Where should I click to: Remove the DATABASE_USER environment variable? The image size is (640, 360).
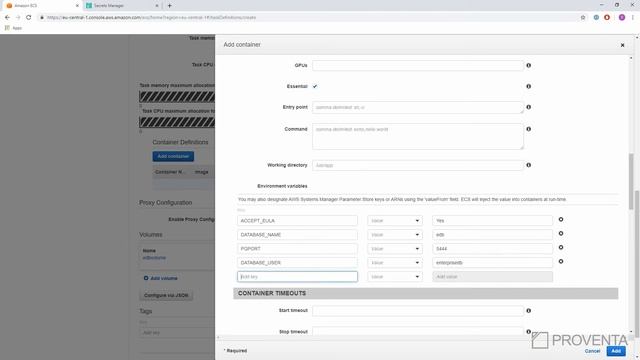(561, 261)
